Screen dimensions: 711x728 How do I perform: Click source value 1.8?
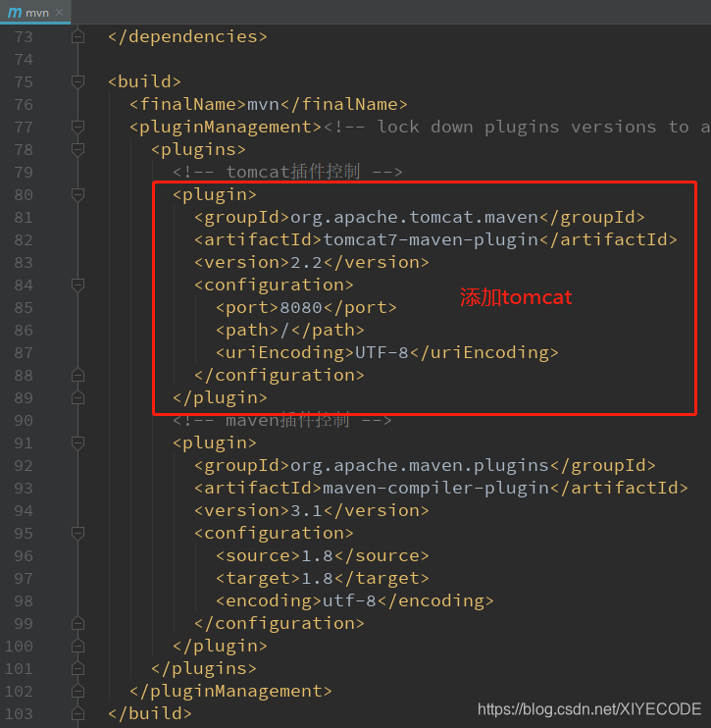[x=317, y=555]
